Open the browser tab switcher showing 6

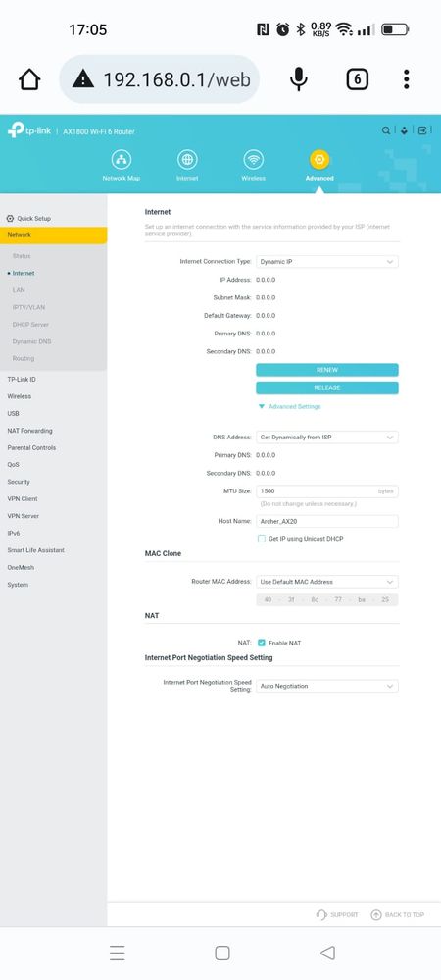pos(358,79)
